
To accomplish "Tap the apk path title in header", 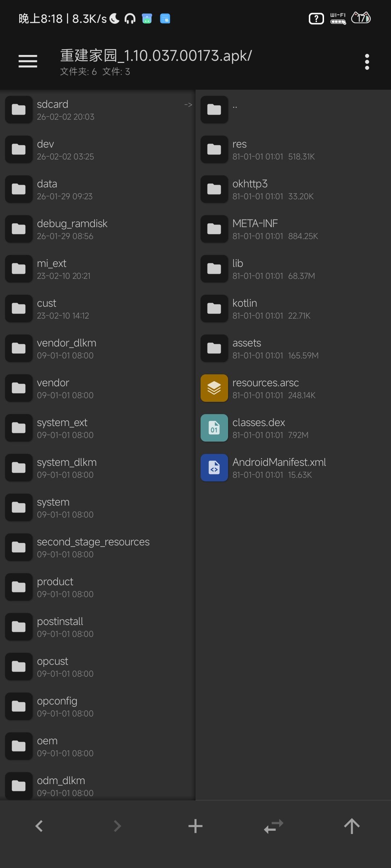I will tap(156, 56).
